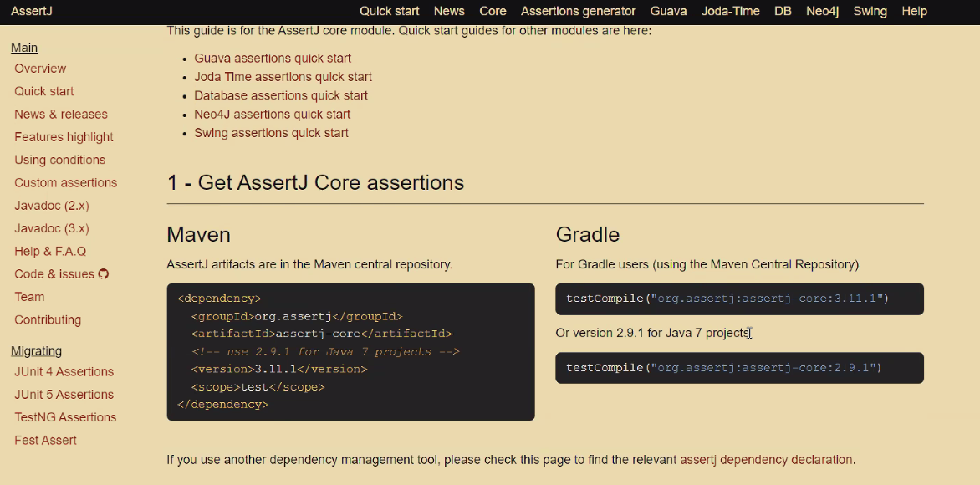Image resolution: width=980 pixels, height=485 pixels.
Task: Open JUnit 4 Assertions migration link
Action: 64,371
